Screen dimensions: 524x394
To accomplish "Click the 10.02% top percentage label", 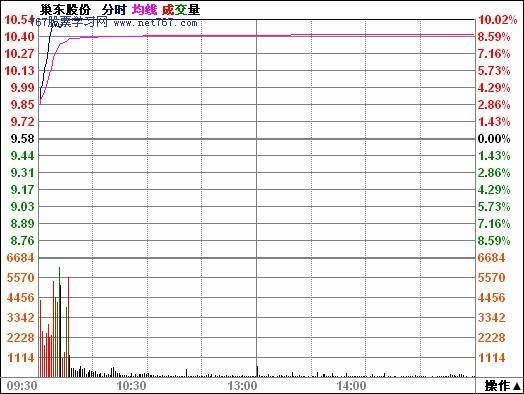I will coord(498,20).
